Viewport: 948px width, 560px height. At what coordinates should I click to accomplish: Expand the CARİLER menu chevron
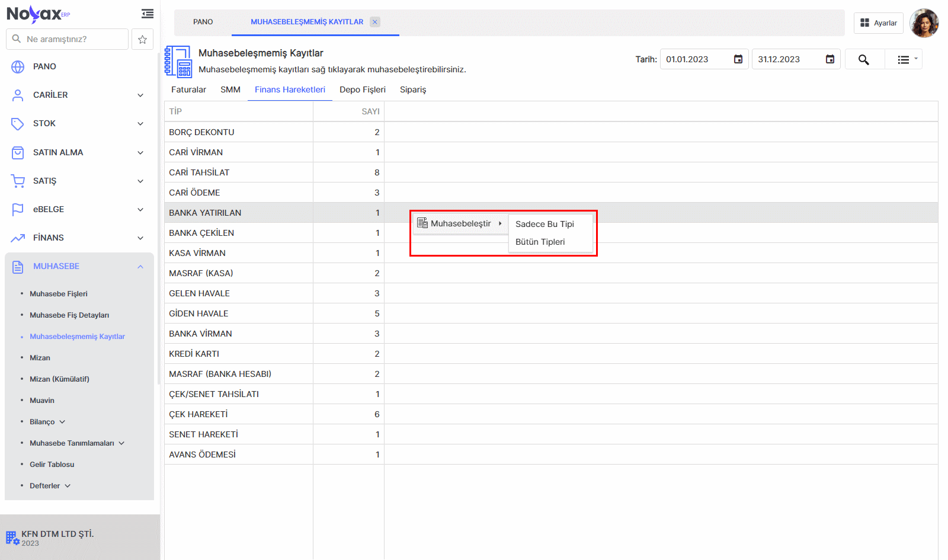(140, 95)
